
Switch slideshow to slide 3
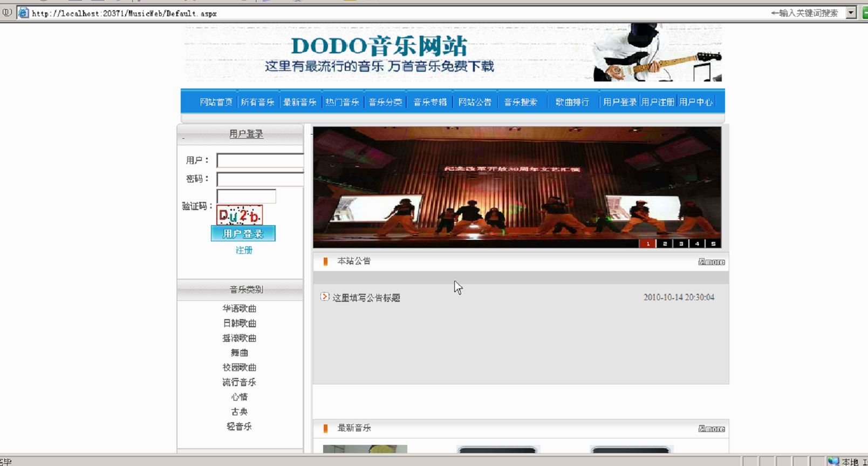[x=681, y=244]
